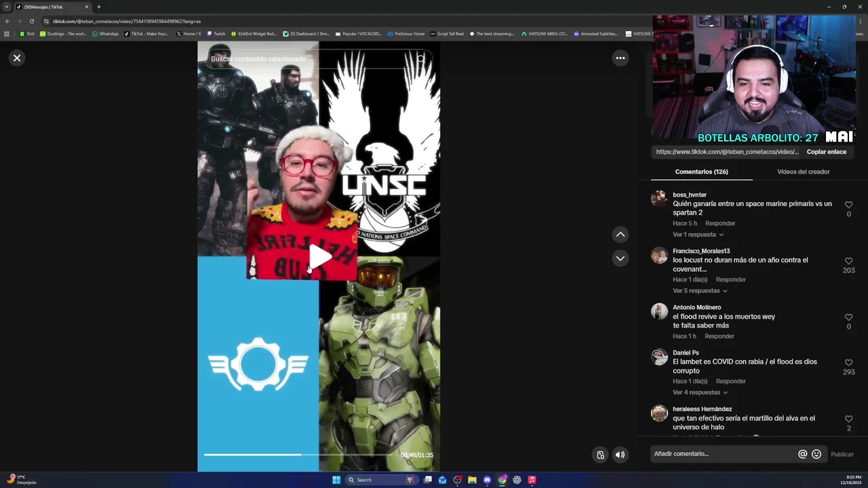Screen dimensions: 868x488
Task: Reply to boss_hvnter's comment
Action: tap(720, 223)
